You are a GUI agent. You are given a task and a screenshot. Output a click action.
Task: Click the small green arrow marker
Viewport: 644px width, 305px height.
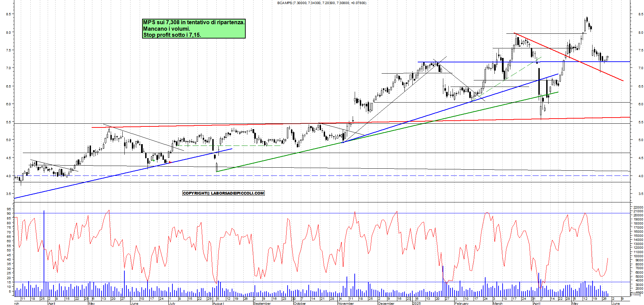153,161
